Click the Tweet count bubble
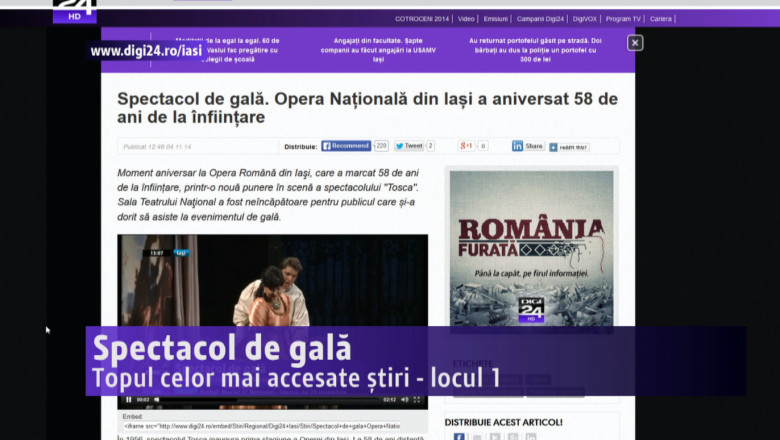Viewport: 780px width, 440px height. (430, 146)
